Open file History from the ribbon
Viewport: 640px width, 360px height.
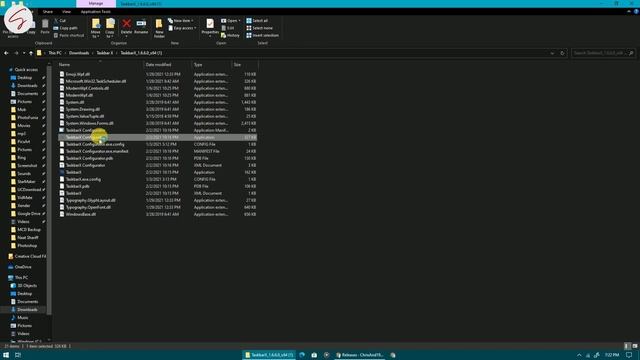pos(230,36)
